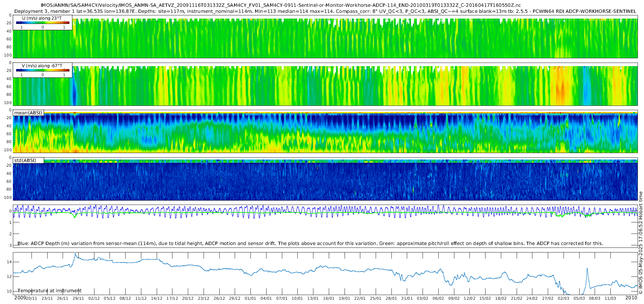Click the 03/02 date tick label
644x304 pixels.
point(423,298)
